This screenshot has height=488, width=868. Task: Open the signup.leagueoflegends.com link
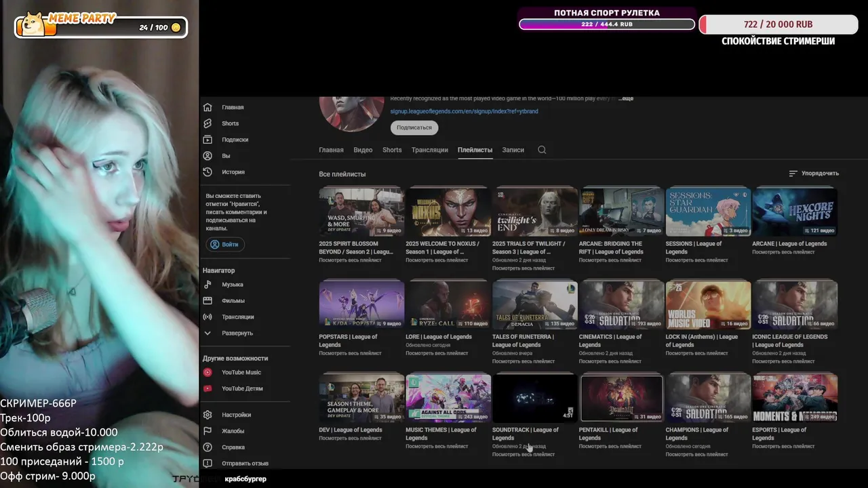(464, 111)
